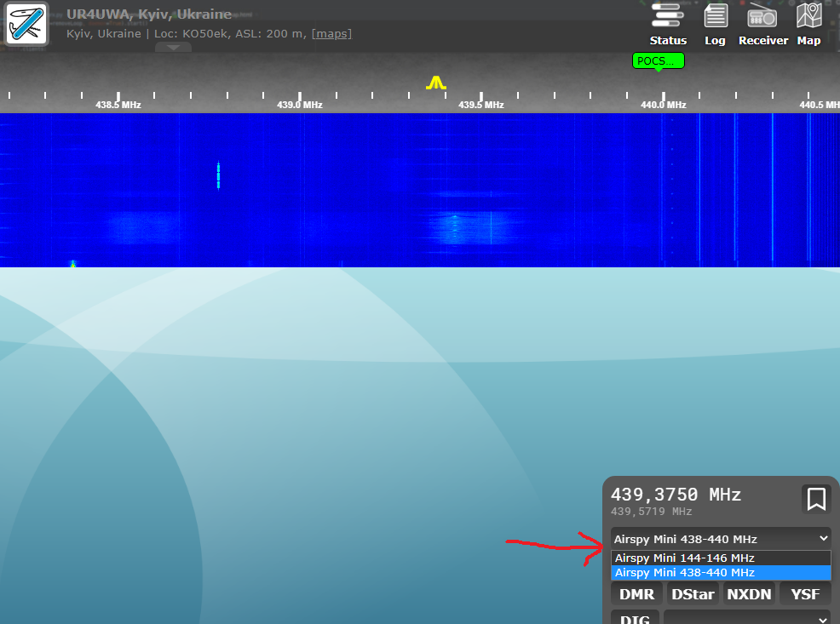This screenshot has width=840, height=624.
Task: Show the Log panel
Action: click(x=716, y=24)
